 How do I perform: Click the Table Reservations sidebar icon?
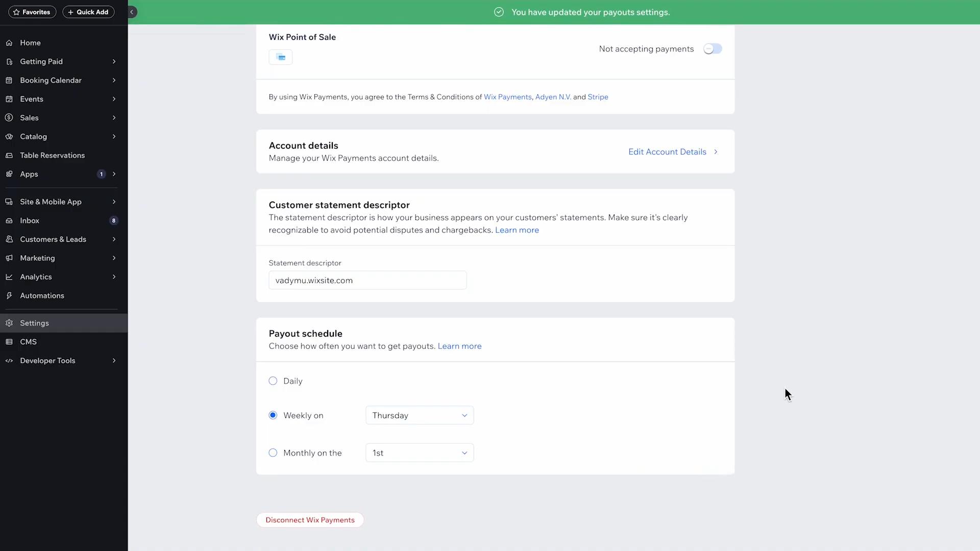click(x=9, y=156)
